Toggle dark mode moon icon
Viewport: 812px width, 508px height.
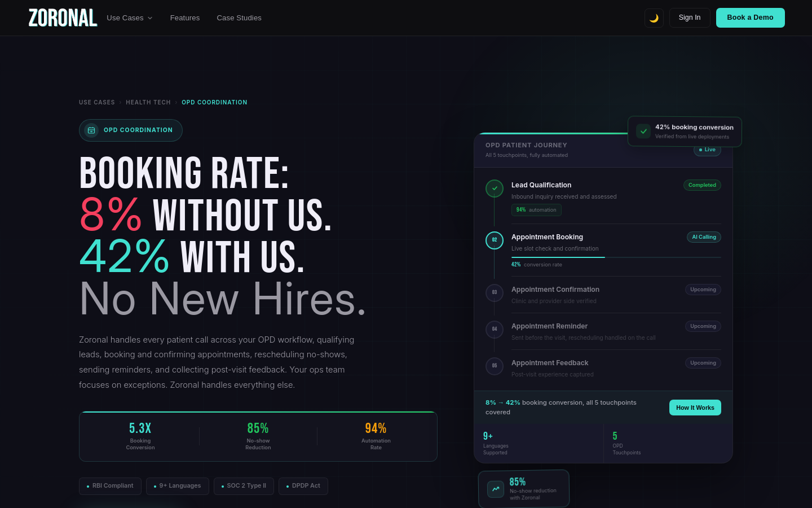tap(654, 18)
